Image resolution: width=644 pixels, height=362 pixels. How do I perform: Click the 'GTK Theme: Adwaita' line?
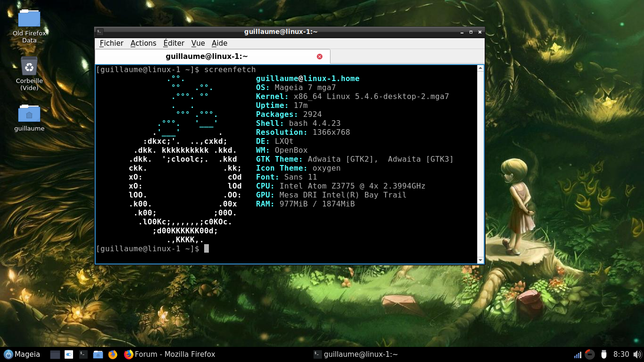[x=355, y=159]
